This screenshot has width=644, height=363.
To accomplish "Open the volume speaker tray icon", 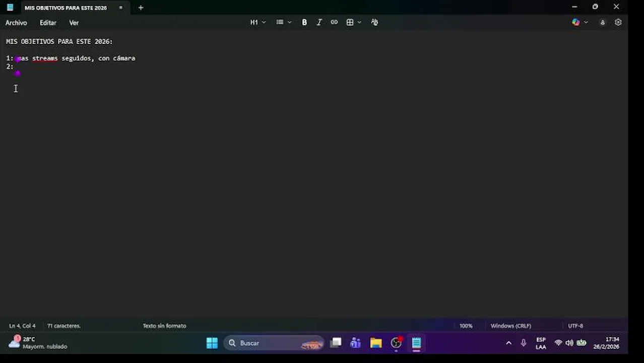I will click(569, 343).
